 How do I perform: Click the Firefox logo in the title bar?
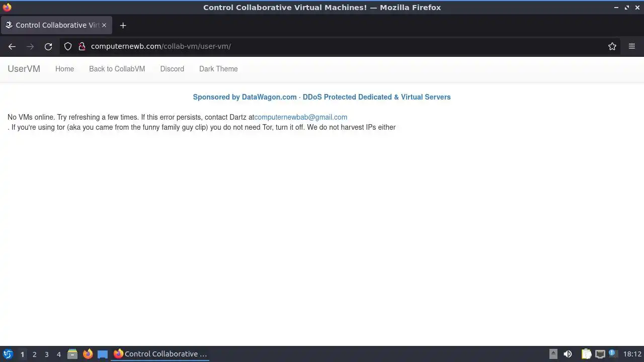coord(7,8)
